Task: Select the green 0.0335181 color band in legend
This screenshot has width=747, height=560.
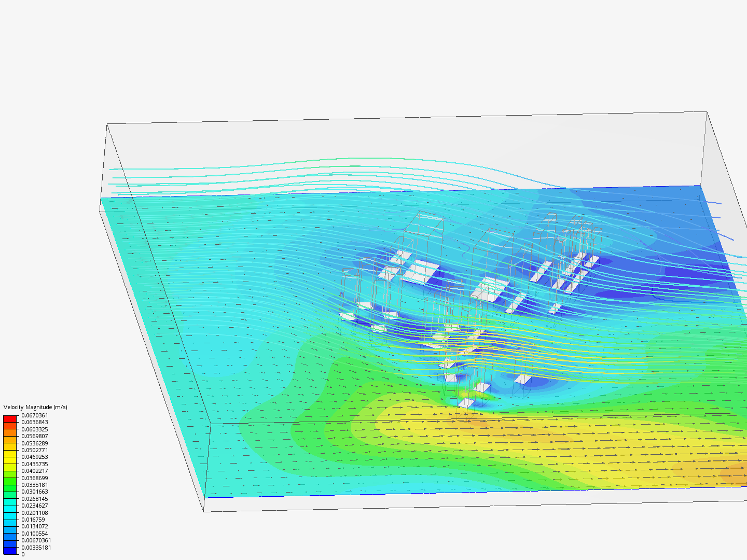Action: click(9, 488)
